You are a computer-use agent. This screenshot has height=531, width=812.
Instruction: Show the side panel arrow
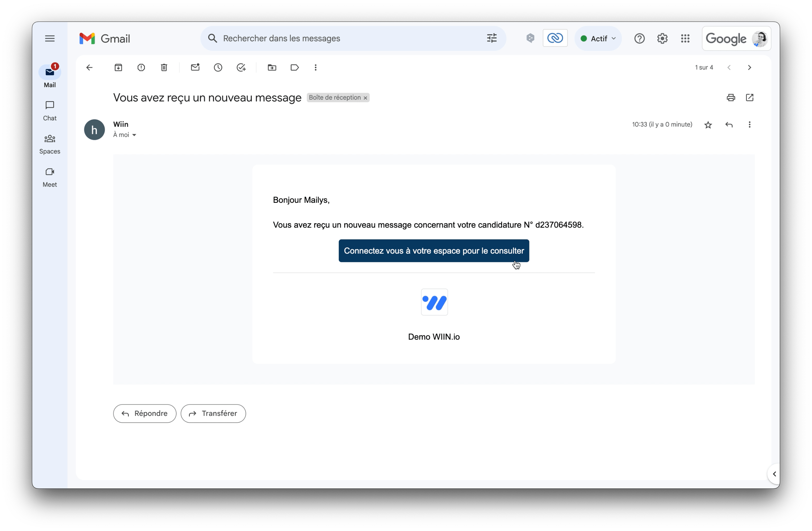pos(774,474)
